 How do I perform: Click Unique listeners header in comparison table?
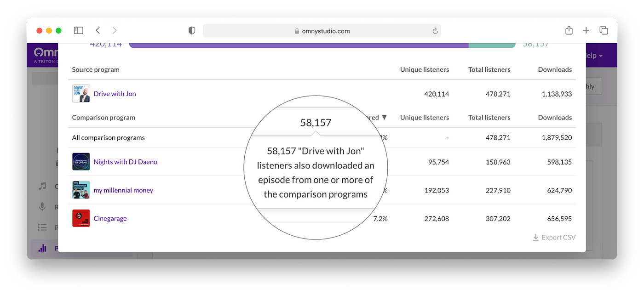click(425, 118)
